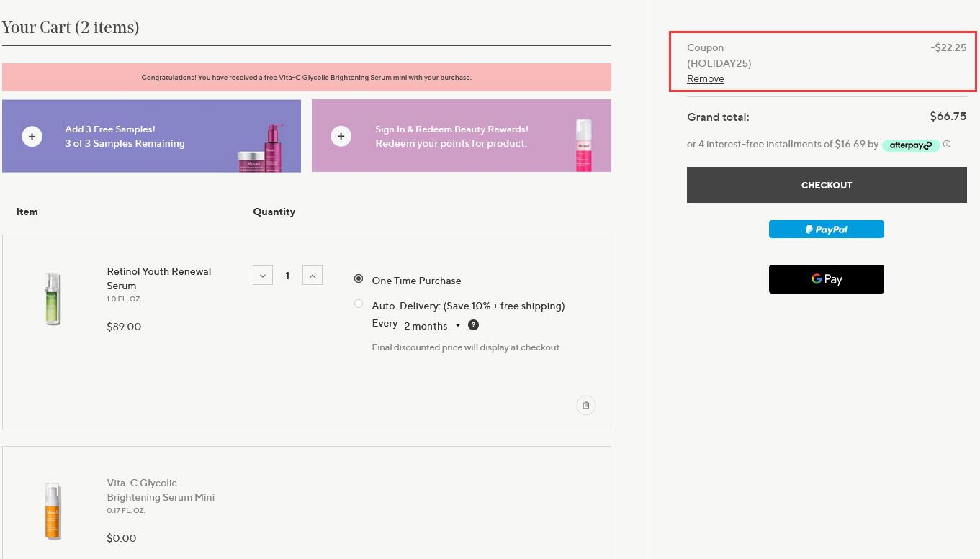Viewport: 980px width, 559px height.
Task: Click the Vita-C Glycolic Serum Mini product image
Action: (53, 511)
